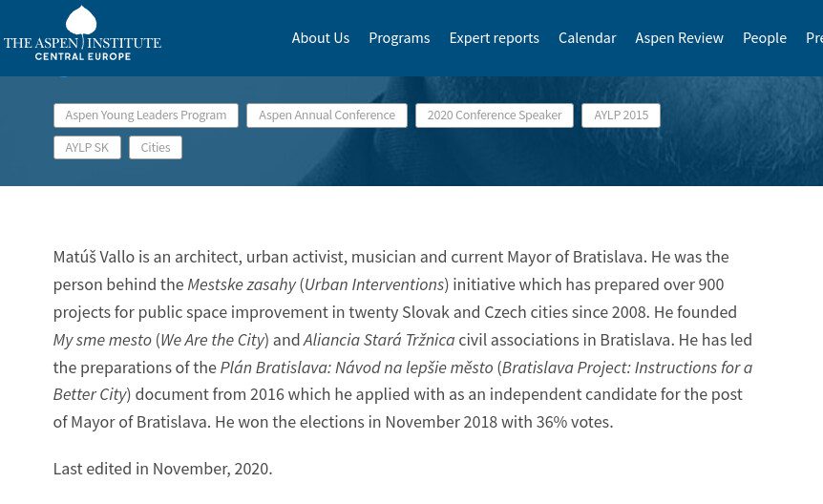Viewport: 823px width, 504px height.
Task: Navigate to Aspen Review
Action: pos(679,38)
